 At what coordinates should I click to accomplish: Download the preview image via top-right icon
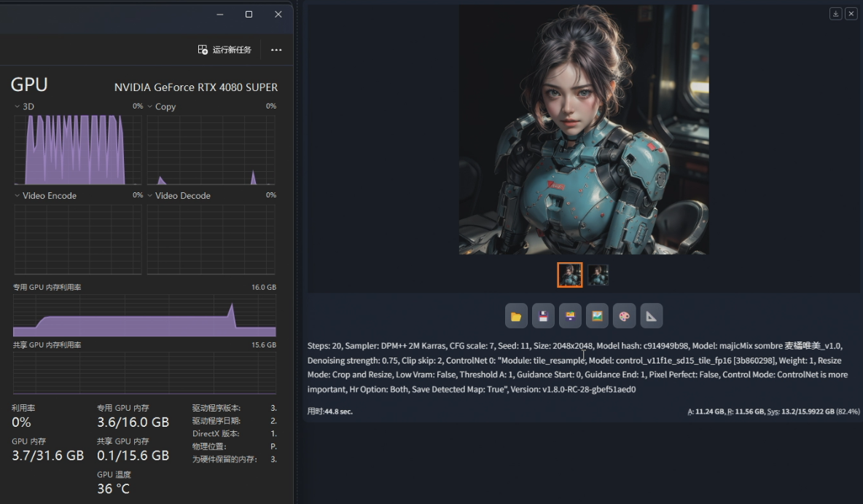(x=836, y=14)
